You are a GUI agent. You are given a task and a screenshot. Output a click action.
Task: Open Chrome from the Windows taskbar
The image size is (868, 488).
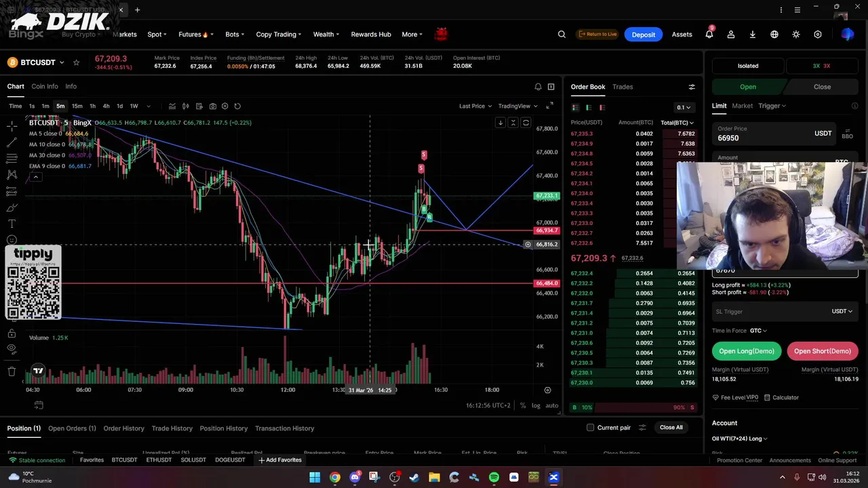(335, 477)
